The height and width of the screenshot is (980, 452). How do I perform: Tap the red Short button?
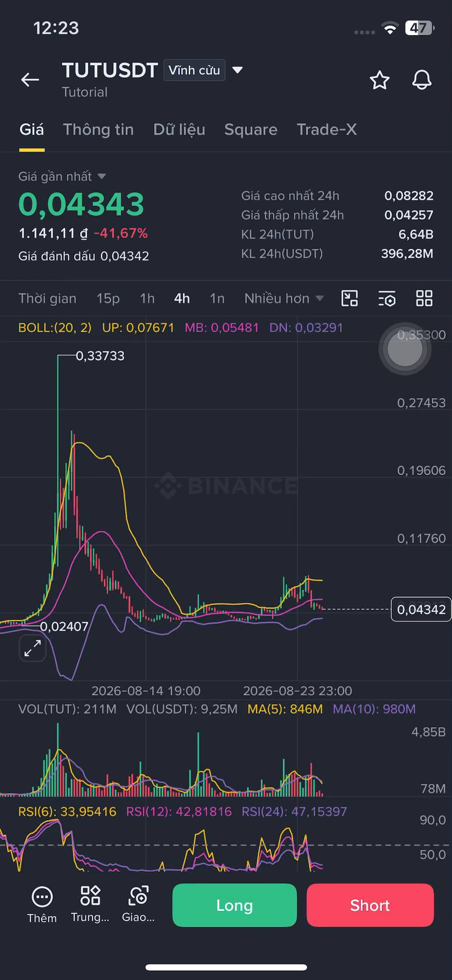[x=370, y=905]
